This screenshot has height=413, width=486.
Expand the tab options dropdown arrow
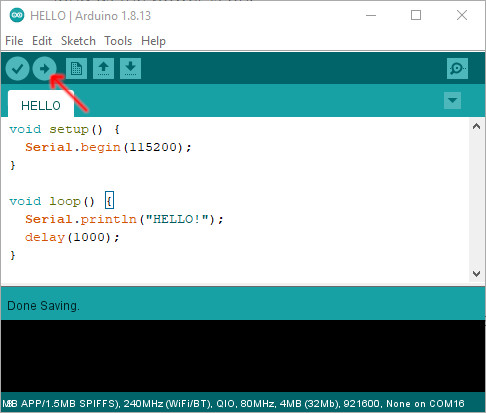tap(452, 100)
